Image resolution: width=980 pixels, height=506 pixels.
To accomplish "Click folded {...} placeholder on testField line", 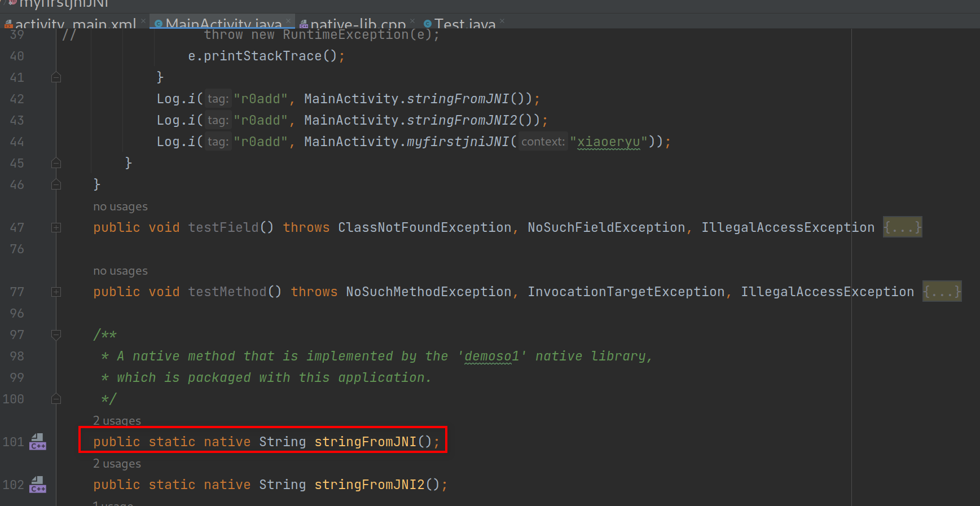I will 902,227.
